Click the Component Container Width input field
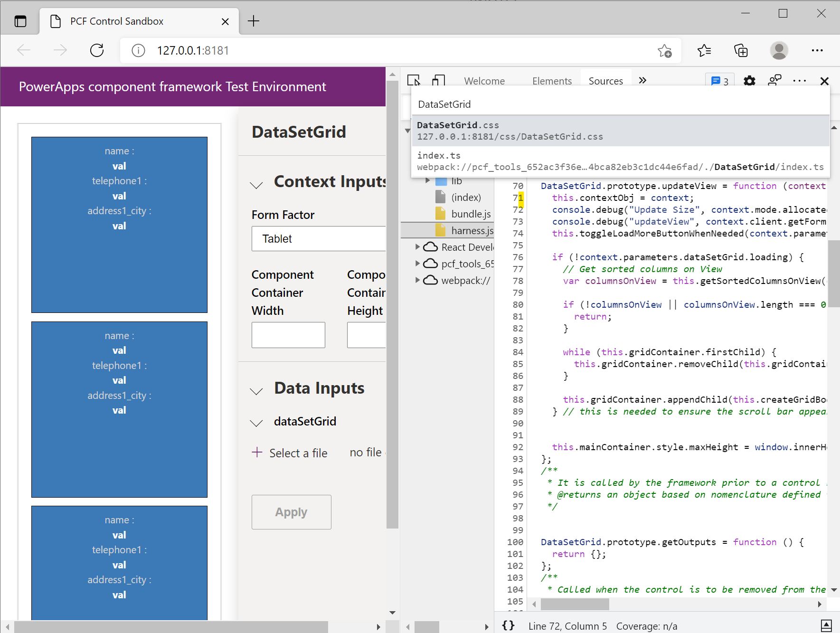 tap(288, 335)
